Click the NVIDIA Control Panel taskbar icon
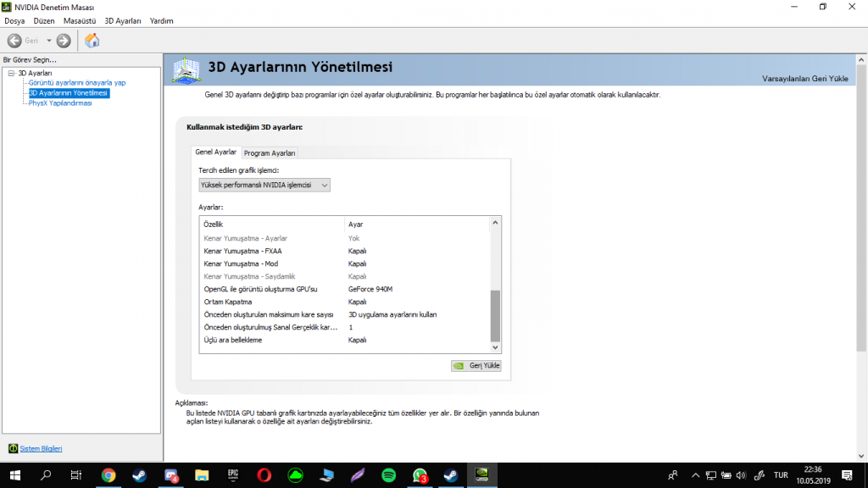The image size is (868, 488). point(481,475)
